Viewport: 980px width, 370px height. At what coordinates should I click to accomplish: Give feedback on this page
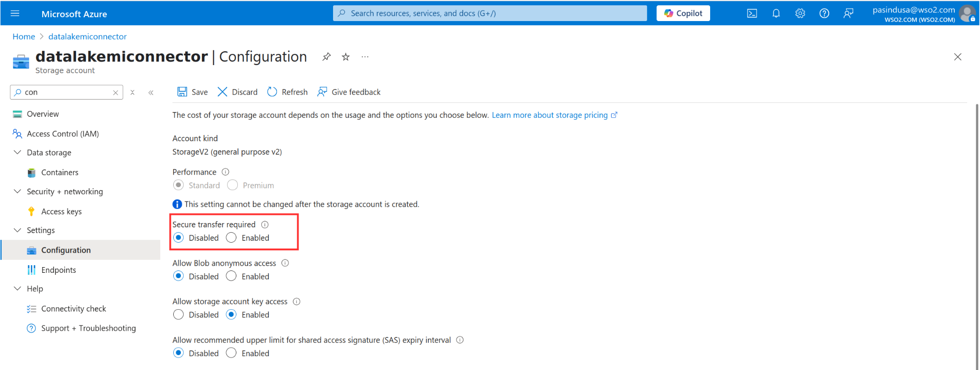coord(349,92)
